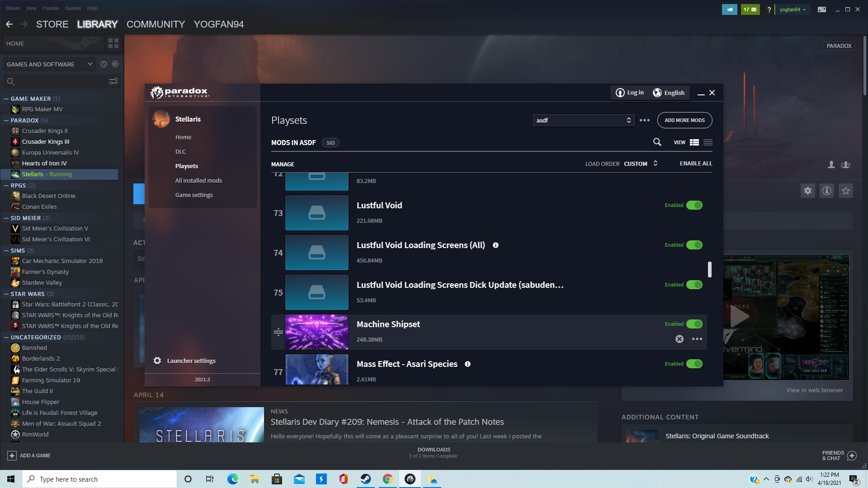This screenshot has width=868, height=488.
Task: Filter Steam library by ready-to-play icon
Action: [x=115, y=64]
